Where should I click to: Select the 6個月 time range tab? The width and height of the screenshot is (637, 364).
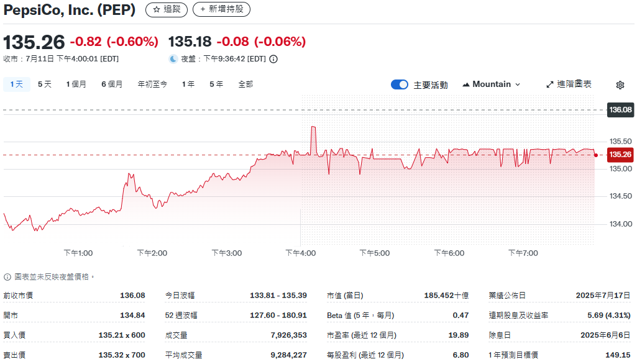112,84
